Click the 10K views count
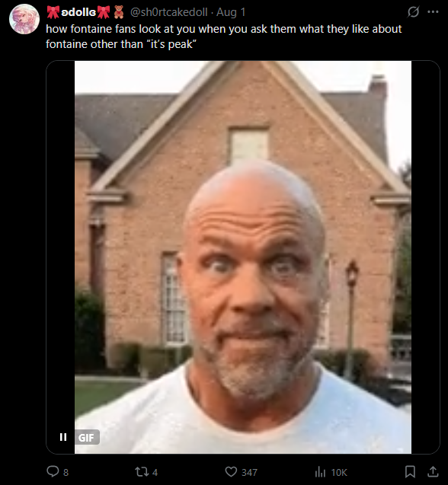Image resolution: width=448 pixels, height=485 pixels. tap(339, 472)
